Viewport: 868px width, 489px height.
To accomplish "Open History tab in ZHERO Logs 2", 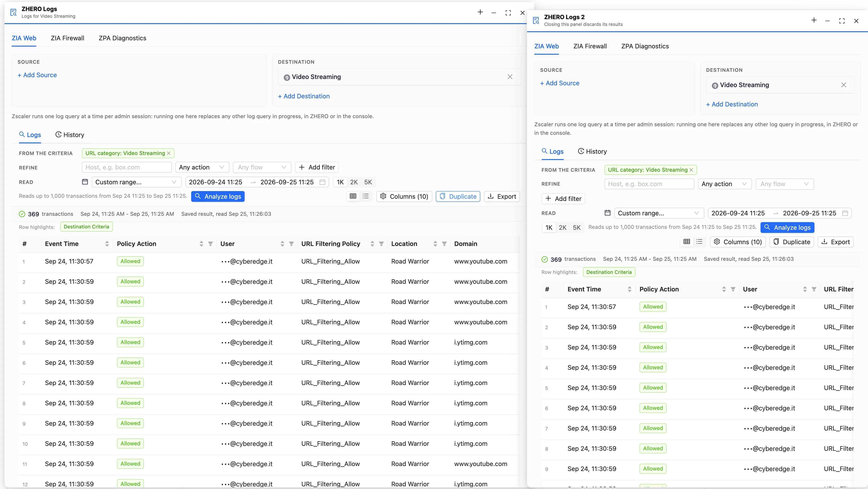I will click(x=592, y=151).
